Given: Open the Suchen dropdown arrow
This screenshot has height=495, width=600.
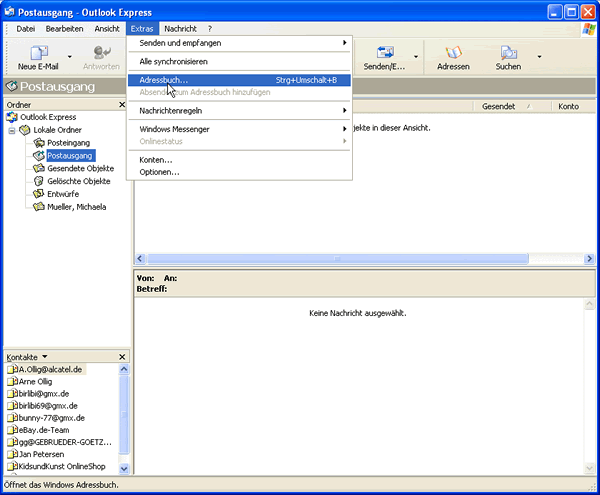Looking at the screenshot, I should click(x=539, y=57).
